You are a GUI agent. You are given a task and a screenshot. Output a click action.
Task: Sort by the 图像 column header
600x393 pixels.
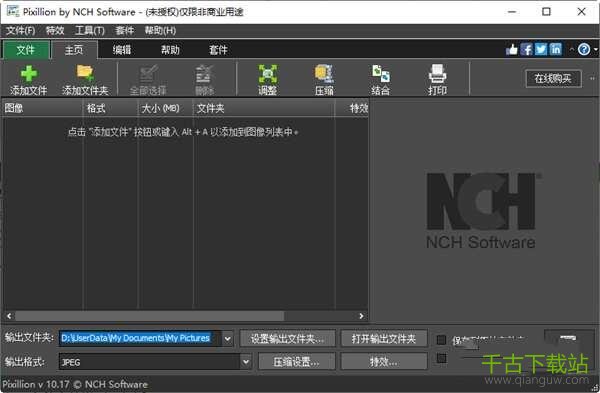(x=42, y=108)
